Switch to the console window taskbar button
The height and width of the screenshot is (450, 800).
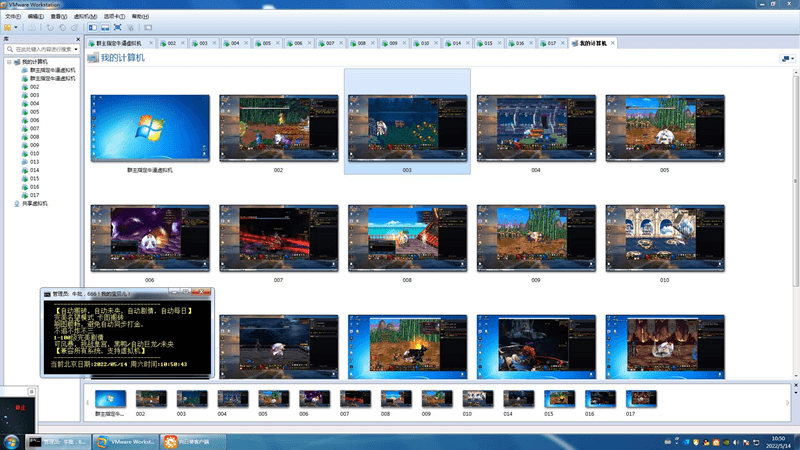(x=58, y=442)
